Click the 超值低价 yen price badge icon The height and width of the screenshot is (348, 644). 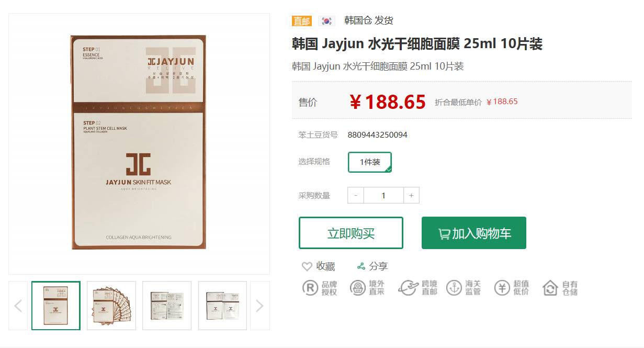click(502, 288)
